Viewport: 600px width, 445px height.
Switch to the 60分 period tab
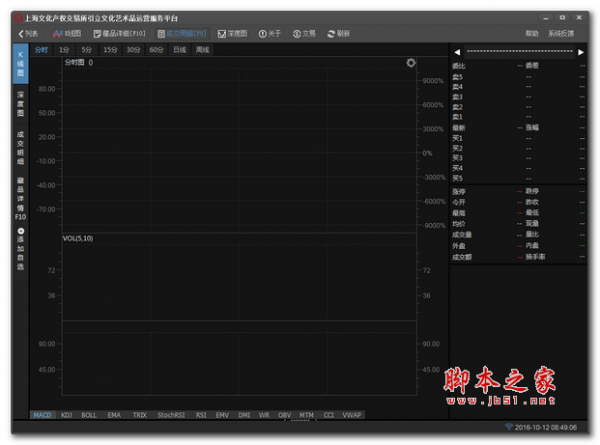click(x=156, y=50)
